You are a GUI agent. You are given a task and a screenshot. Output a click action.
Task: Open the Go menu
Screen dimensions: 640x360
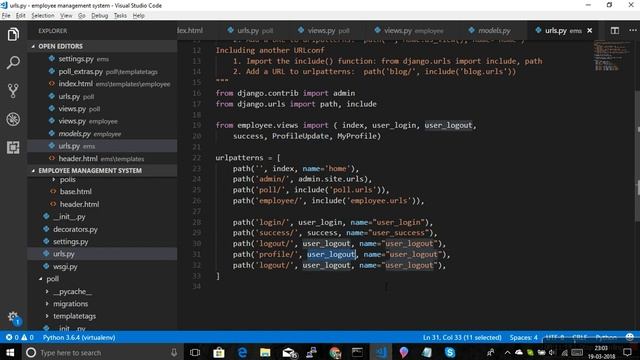82,16
